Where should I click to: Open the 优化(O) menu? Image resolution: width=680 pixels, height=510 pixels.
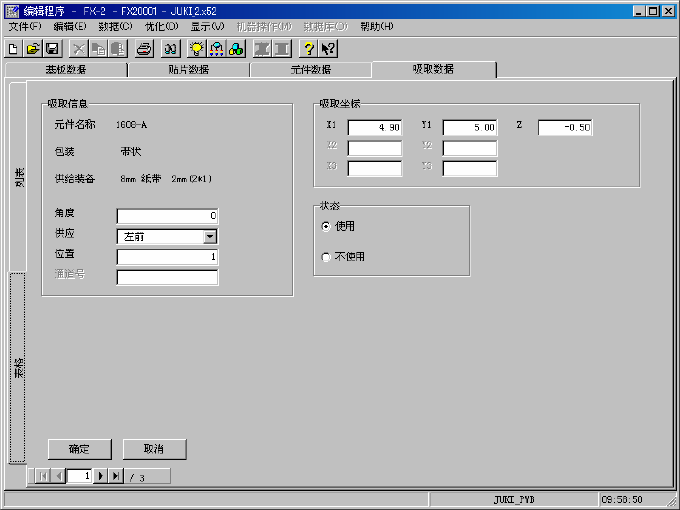coord(161,26)
